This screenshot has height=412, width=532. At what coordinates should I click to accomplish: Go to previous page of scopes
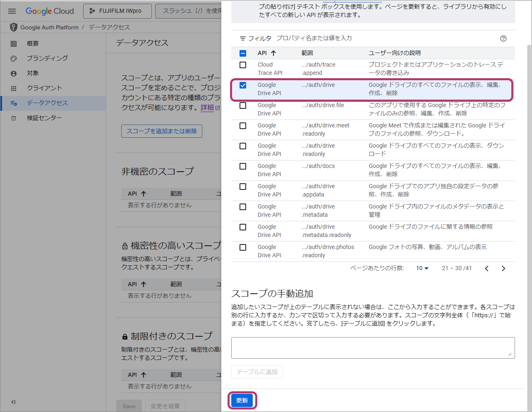tap(486, 268)
